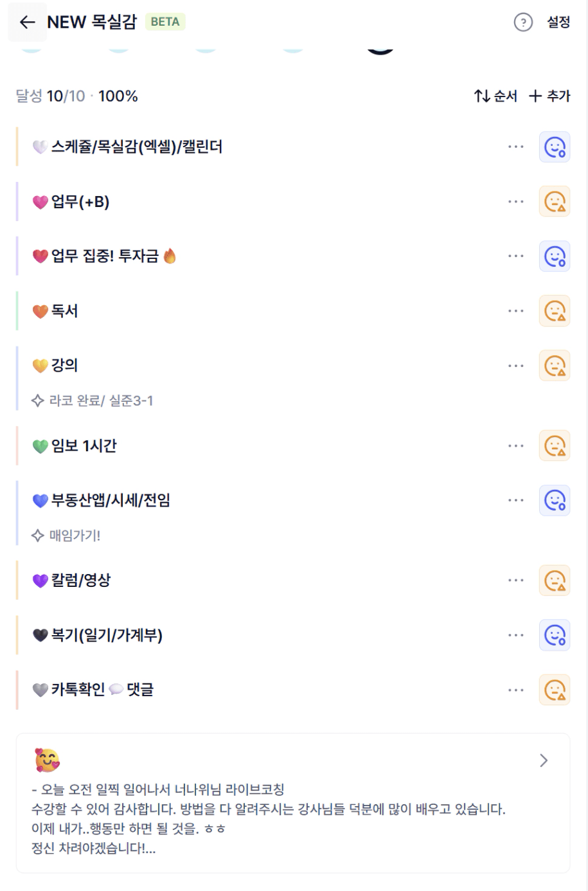The image size is (588, 891).
Task: Open more options for 업무 집중! 투자금
Action: (515, 256)
